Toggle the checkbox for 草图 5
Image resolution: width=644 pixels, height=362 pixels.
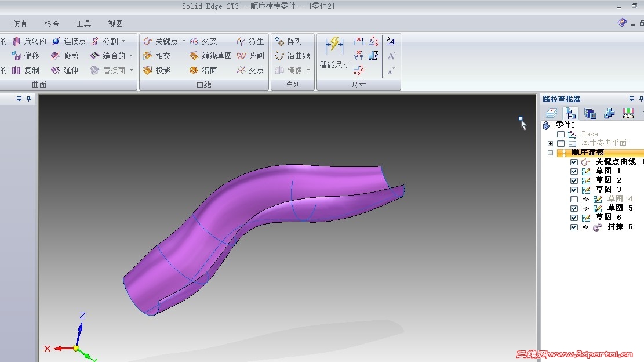[x=574, y=208]
